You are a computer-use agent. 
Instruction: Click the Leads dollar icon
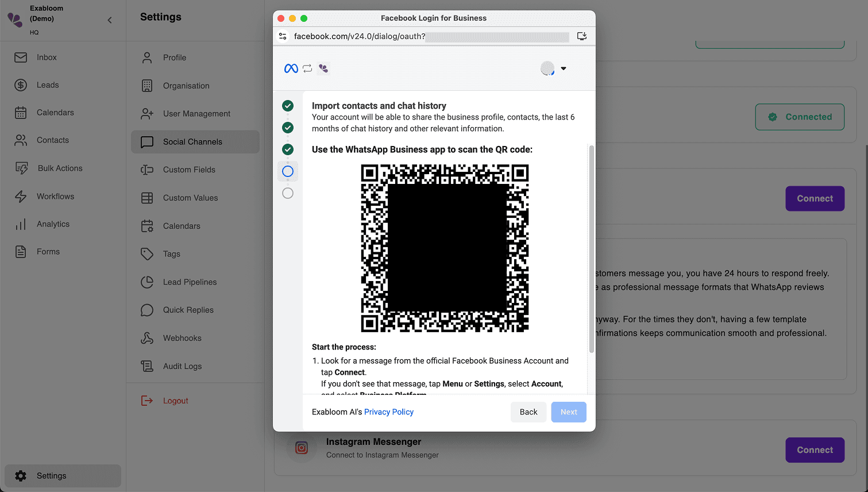click(x=21, y=85)
